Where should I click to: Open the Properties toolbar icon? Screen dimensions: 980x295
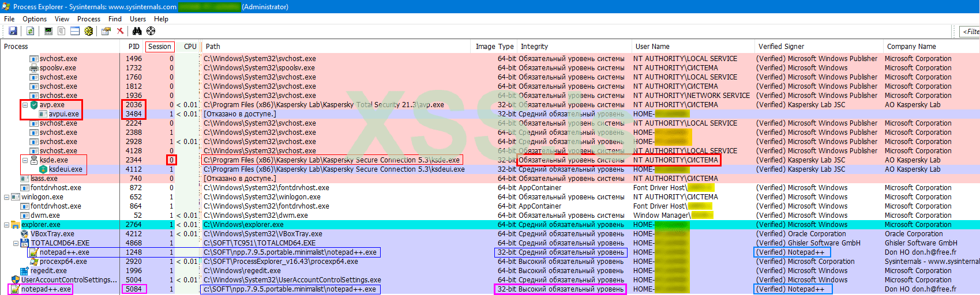(x=106, y=31)
